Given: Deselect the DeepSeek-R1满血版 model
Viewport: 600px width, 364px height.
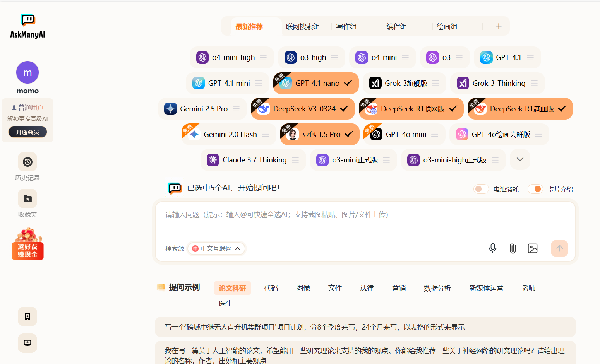Looking at the screenshot, I should (x=520, y=109).
